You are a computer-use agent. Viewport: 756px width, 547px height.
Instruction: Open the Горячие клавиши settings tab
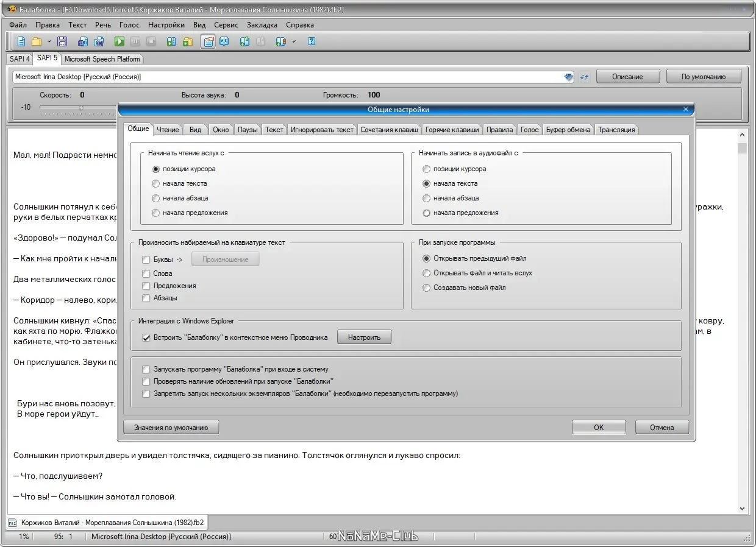(x=452, y=130)
